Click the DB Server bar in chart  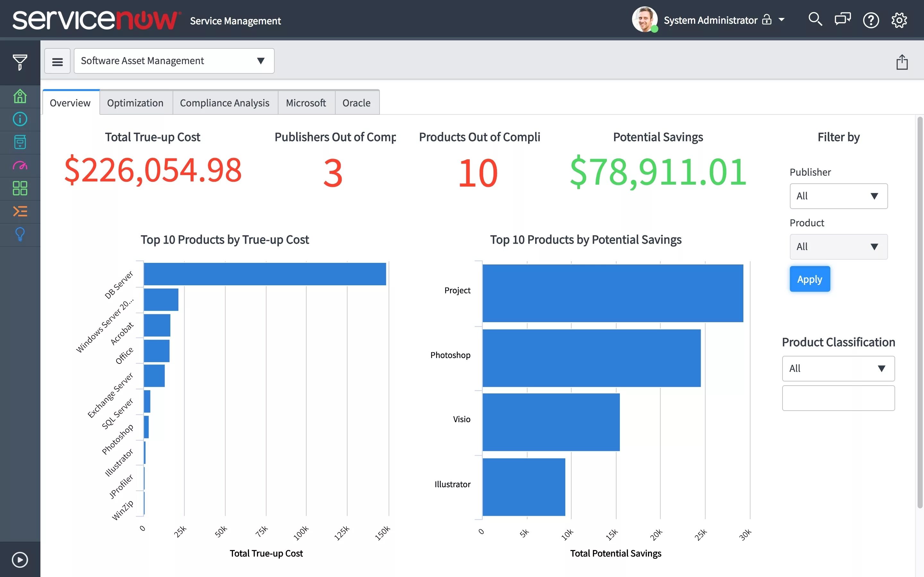(x=265, y=274)
